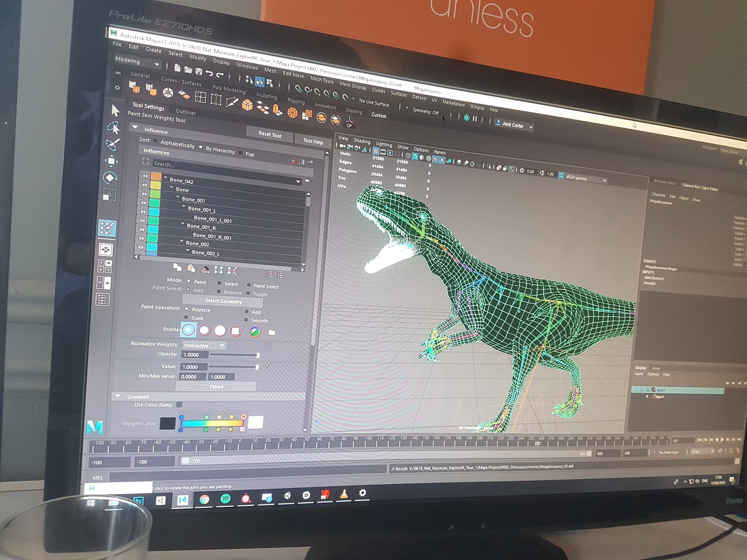Select Paint operation Scale radio button
Image resolution: width=747 pixels, height=560 pixels.
(186, 317)
